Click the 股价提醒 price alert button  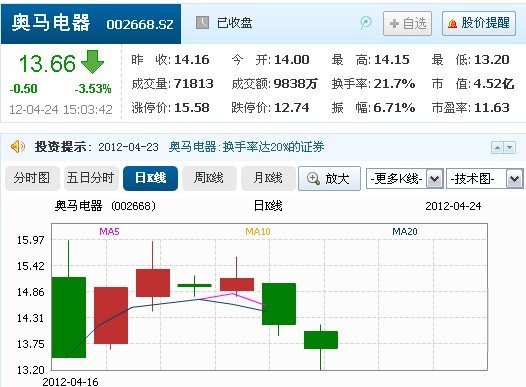[x=479, y=23]
